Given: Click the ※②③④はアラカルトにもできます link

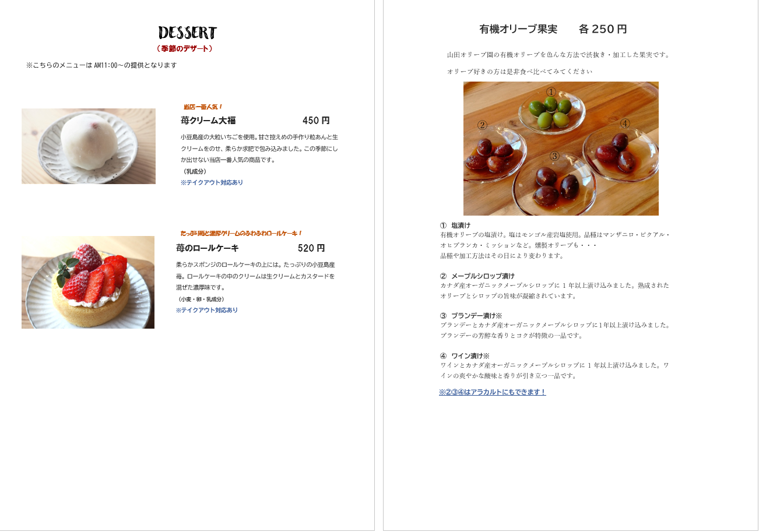Looking at the screenshot, I should (x=493, y=392).
